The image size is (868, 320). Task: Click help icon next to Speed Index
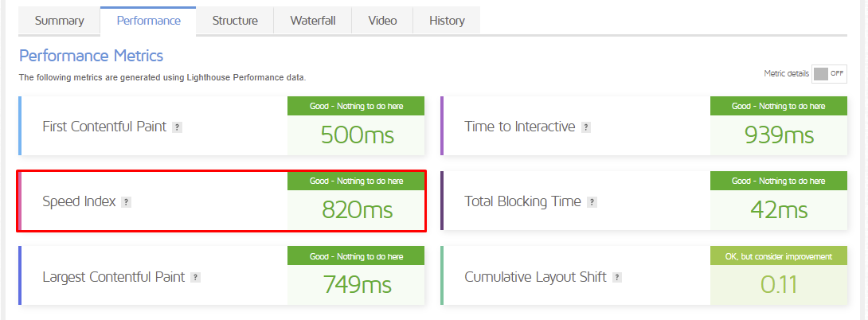pyautogui.click(x=126, y=202)
